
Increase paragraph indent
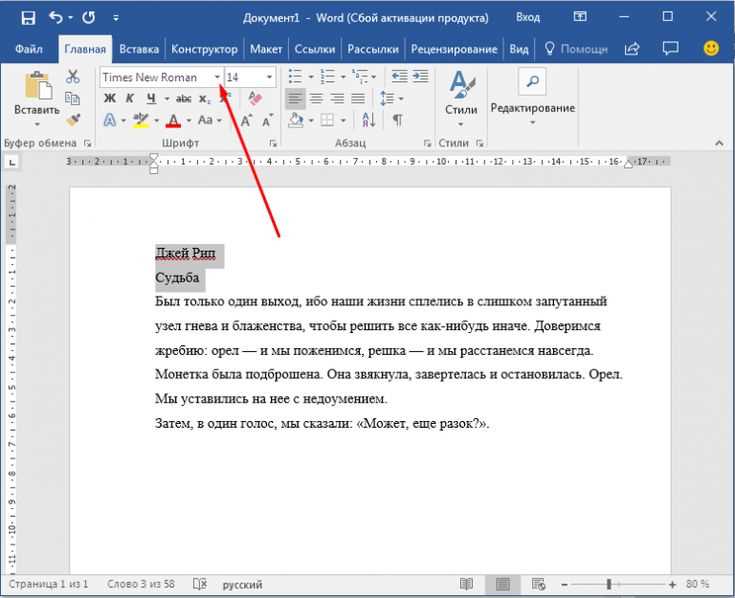pos(420,76)
